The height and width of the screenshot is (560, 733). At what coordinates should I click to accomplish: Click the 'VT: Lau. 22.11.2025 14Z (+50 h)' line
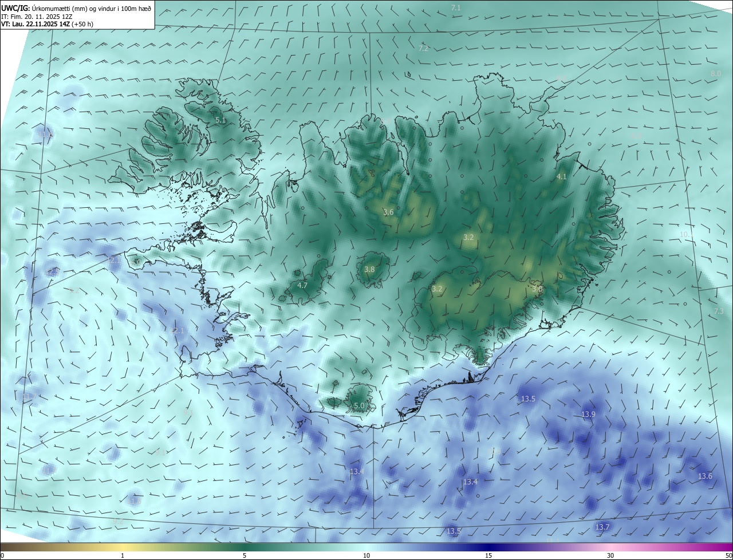click(47, 24)
